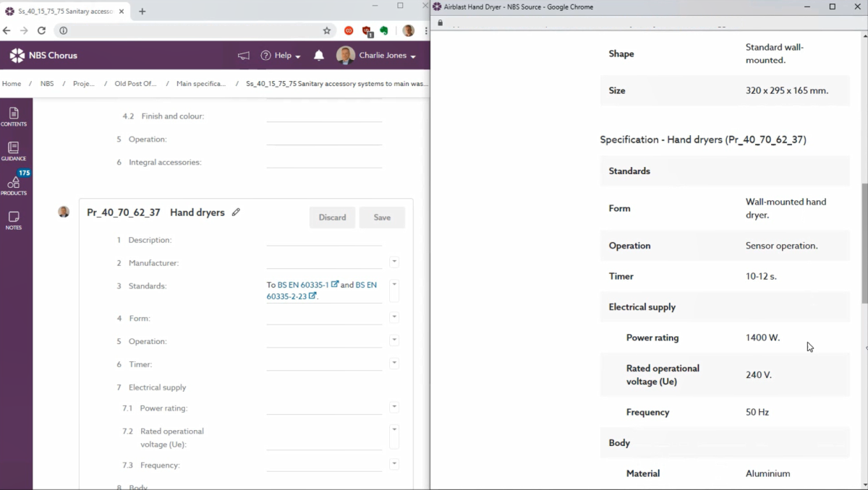Click padlock icon in NBS Source window
The image size is (868, 490).
pos(440,22)
